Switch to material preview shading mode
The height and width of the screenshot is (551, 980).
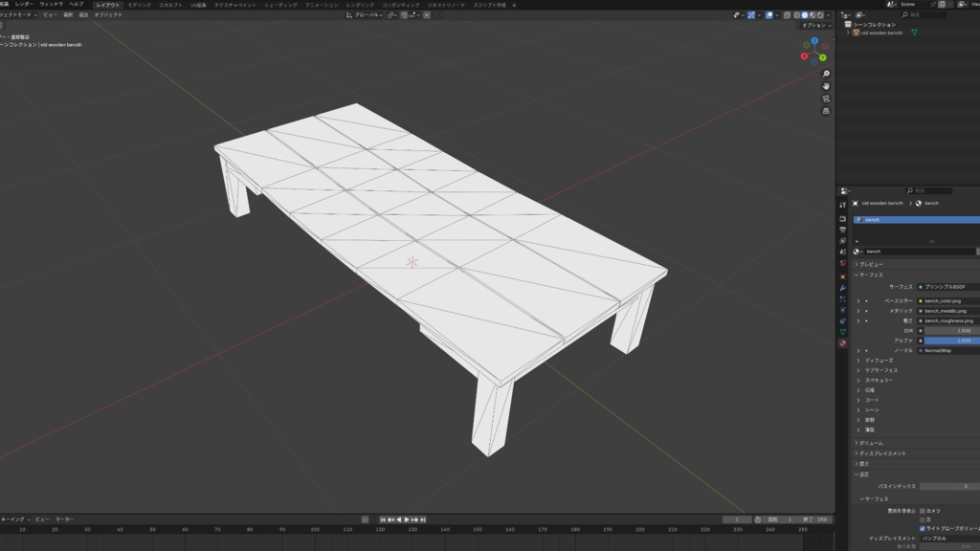pyautogui.click(x=813, y=14)
